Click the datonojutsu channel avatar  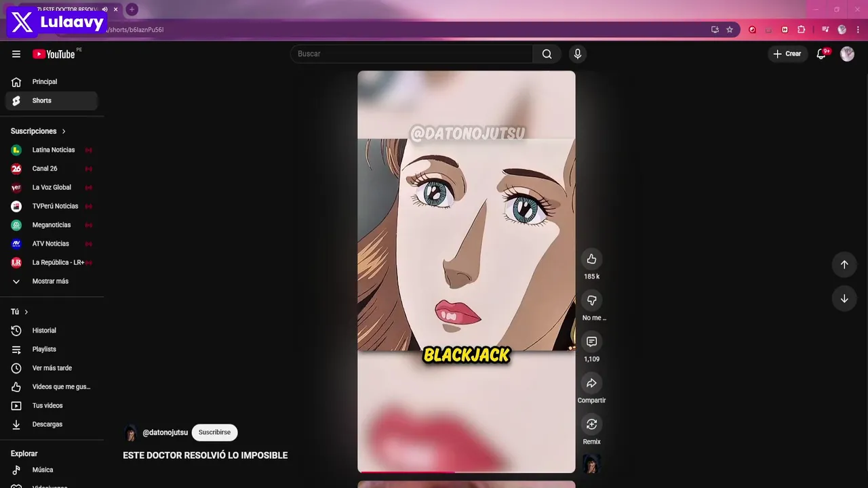pyautogui.click(x=130, y=432)
